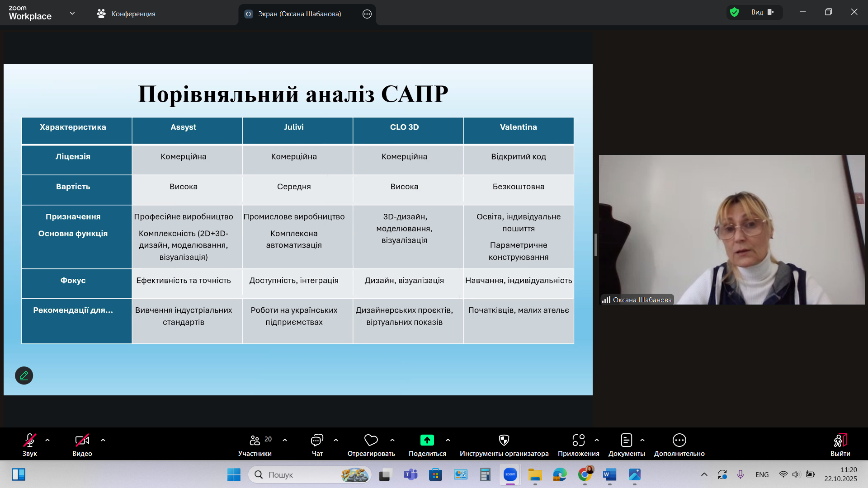Open clock and calendar showing 11:20

point(840,474)
